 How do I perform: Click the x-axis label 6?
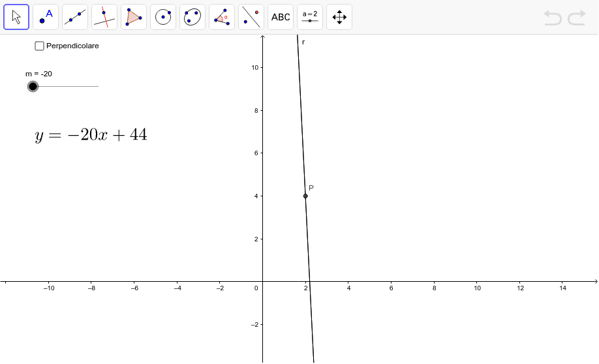point(392,288)
